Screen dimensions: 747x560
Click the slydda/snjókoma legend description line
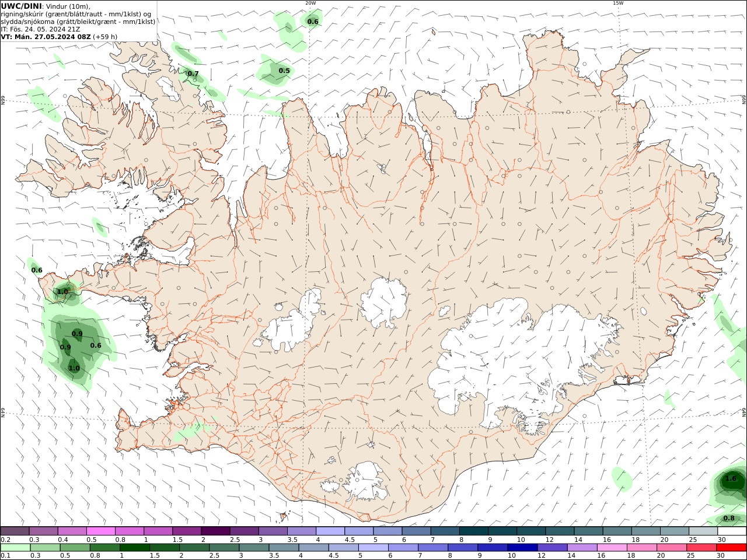78,22
